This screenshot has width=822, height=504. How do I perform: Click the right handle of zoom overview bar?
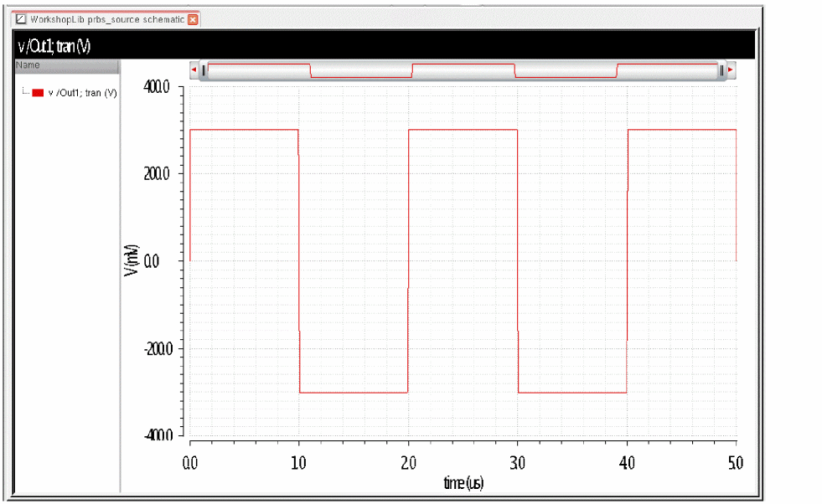click(x=721, y=70)
